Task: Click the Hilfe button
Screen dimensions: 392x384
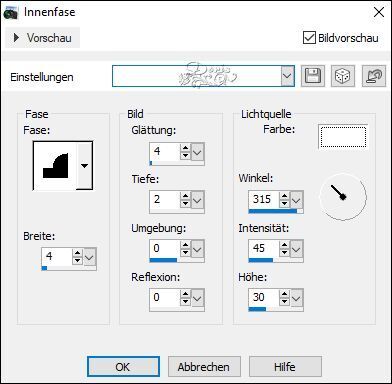Action: click(x=285, y=367)
